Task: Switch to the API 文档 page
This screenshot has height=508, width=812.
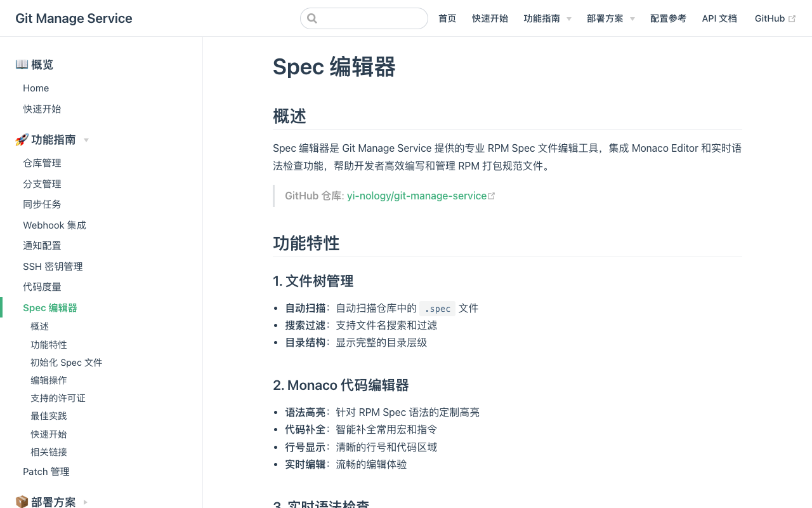Action: click(x=719, y=18)
